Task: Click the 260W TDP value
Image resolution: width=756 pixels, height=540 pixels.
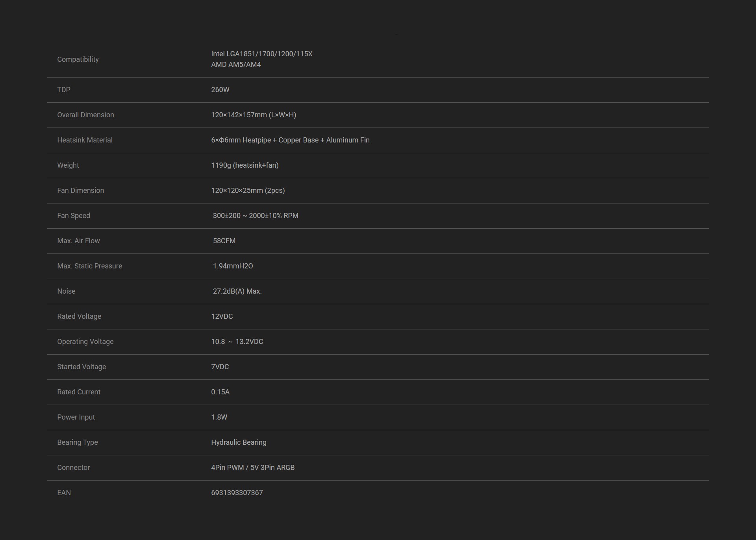Action: click(220, 90)
